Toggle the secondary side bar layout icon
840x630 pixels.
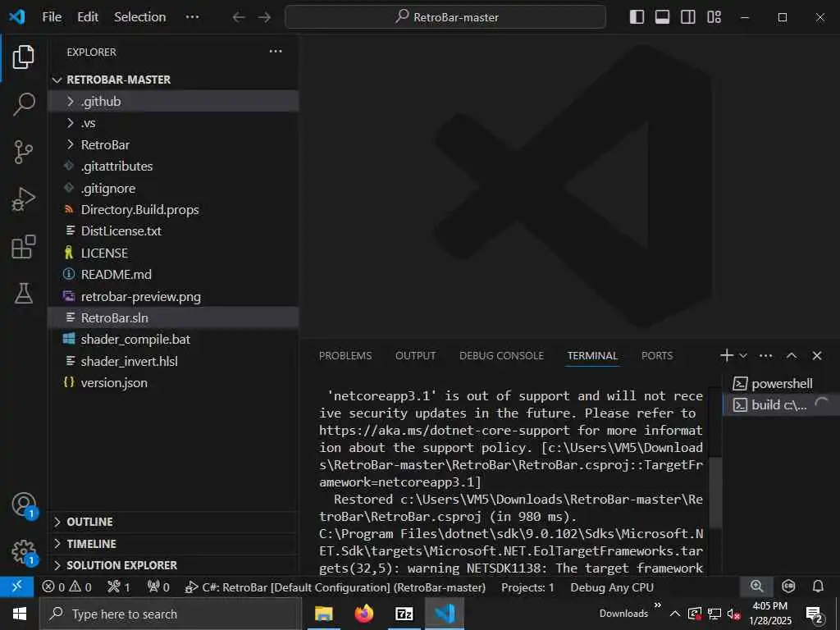click(x=688, y=17)
